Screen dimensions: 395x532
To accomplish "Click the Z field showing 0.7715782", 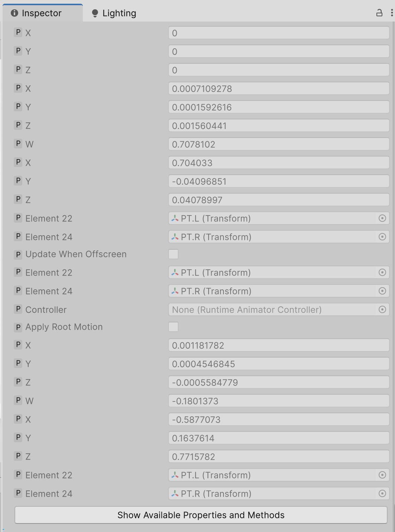I will (x=278, y=457).
